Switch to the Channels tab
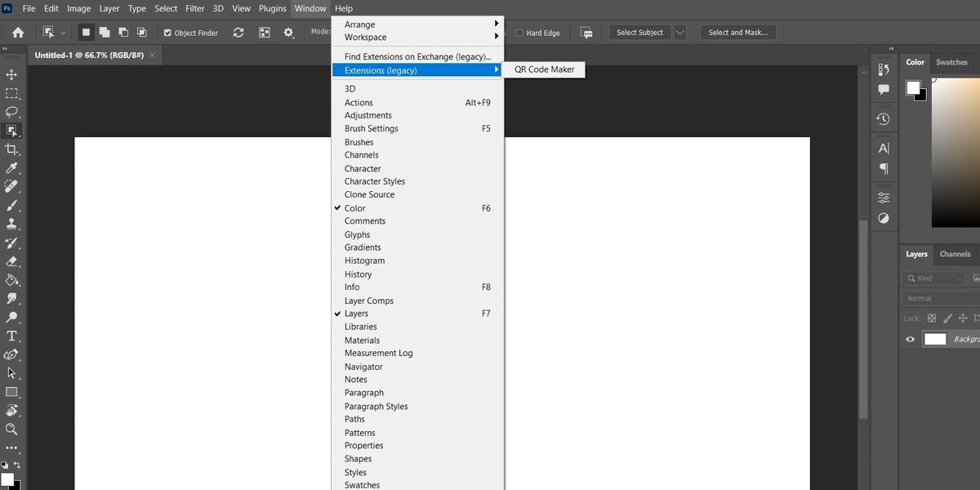 click(955, 254)
